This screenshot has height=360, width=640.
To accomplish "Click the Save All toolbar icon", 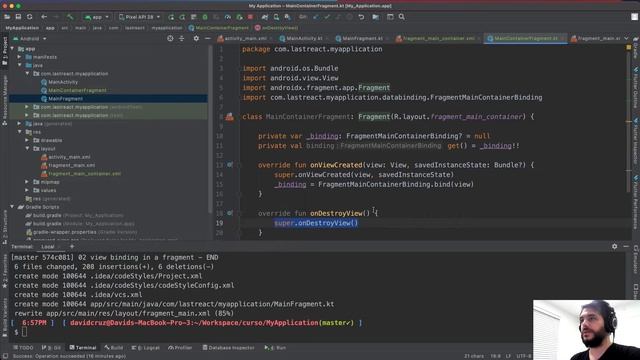I will pyautogui.click(x=18, y=17).
